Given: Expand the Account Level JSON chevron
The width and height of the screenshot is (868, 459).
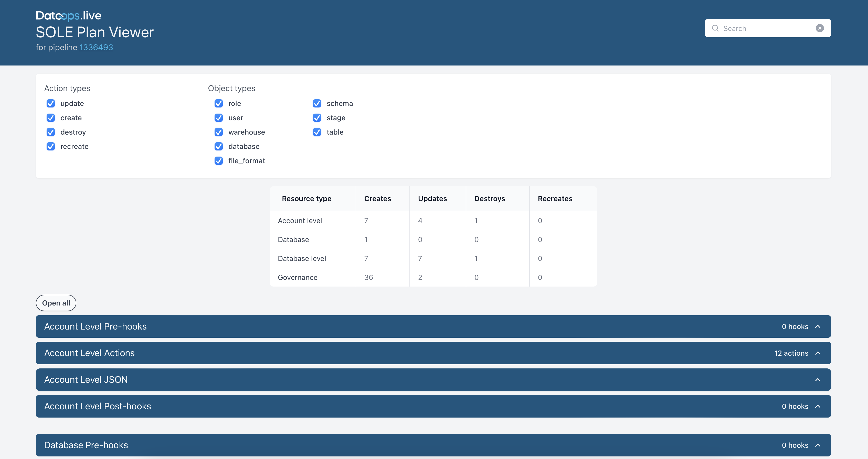Looking at the screenshot, I should [818, 380].
